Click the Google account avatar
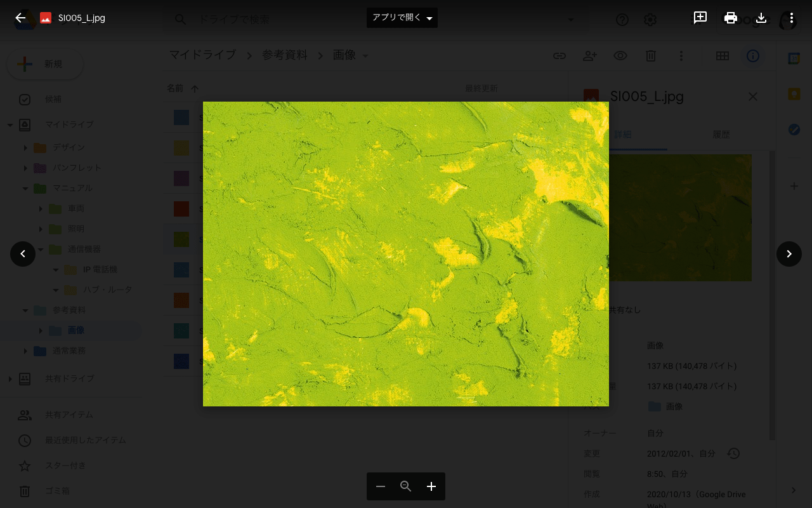This screenshot has height=508, width=812. pyautogui.click(x=789, y=20)
